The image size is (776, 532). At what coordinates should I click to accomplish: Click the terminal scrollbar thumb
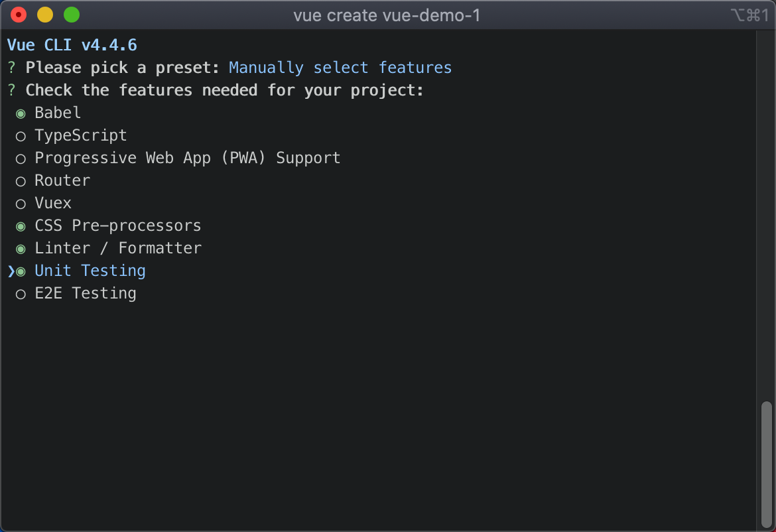(x=766, y=464)
